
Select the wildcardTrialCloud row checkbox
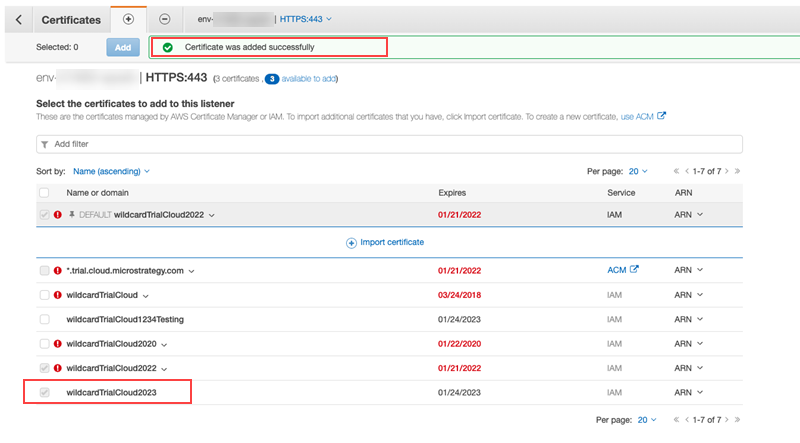coord(43,295)
